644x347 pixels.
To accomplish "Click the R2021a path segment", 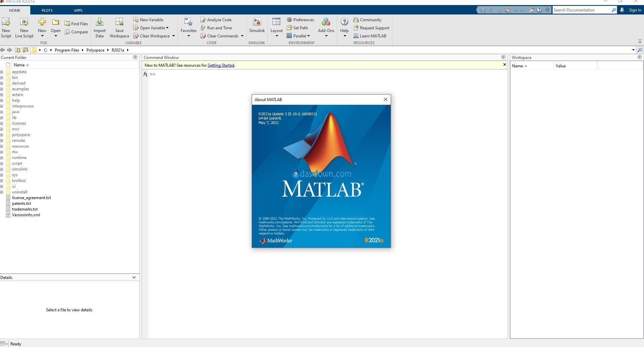I will coord(118,50).
